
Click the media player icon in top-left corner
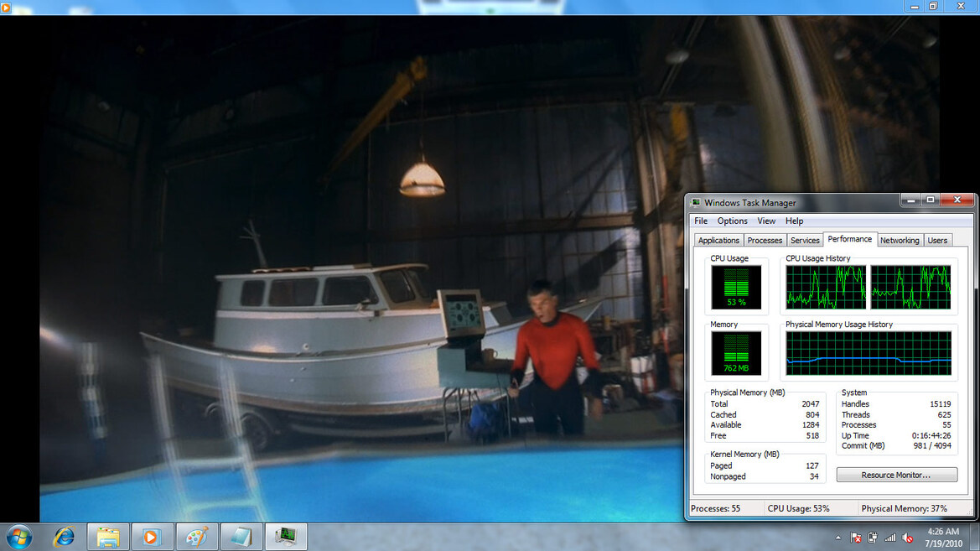pos(6,7)
